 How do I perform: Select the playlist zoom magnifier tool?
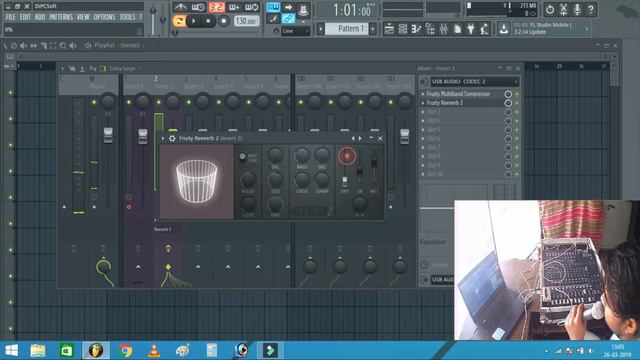click(x=63, y=46)
